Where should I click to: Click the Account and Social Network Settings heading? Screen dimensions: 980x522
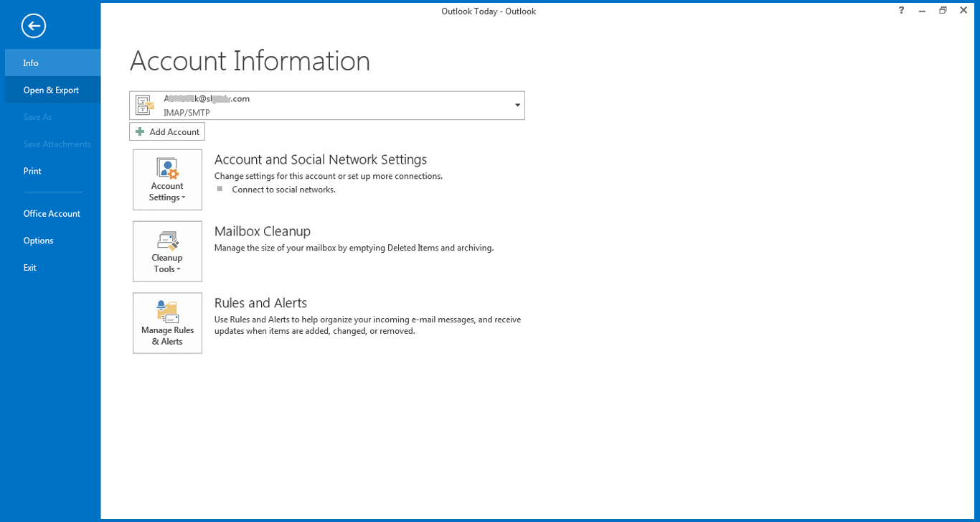(x=321, y=159)
